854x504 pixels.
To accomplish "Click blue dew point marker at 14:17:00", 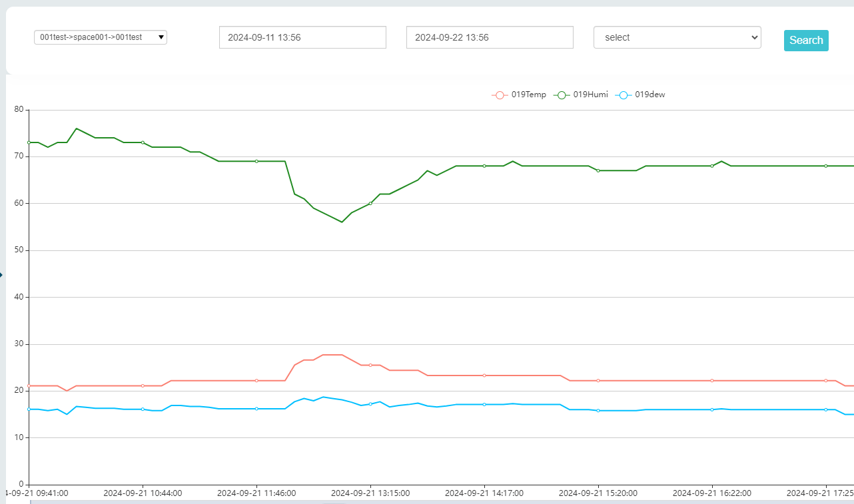I will click(484, 404).
